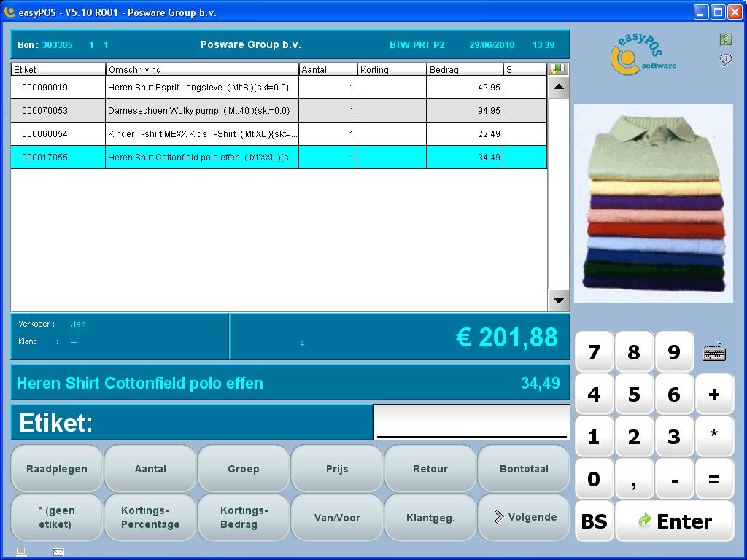Click the large Enter key
Viewport: 747px width, 560px height.
tap(675, 521)
